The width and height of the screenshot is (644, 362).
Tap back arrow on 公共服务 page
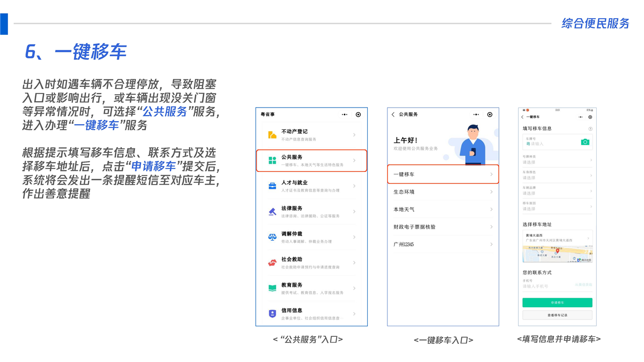tap(393, 115)
